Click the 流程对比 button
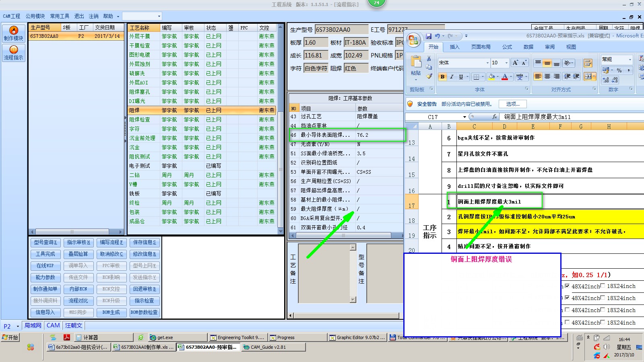The height and width of the screenshot is (362, 644). pyautogui.click(x=78, y=301)
